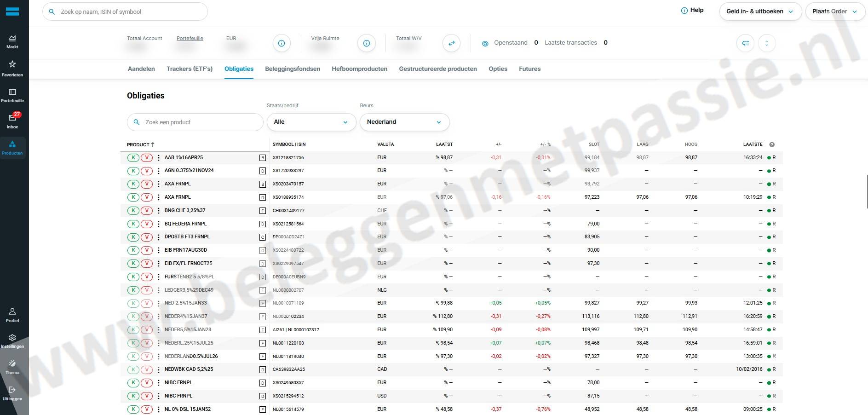Click the info icon next to Vrije Ruimte
The height and width of the screenshot is (415, 868).
[x=367, y=43]
